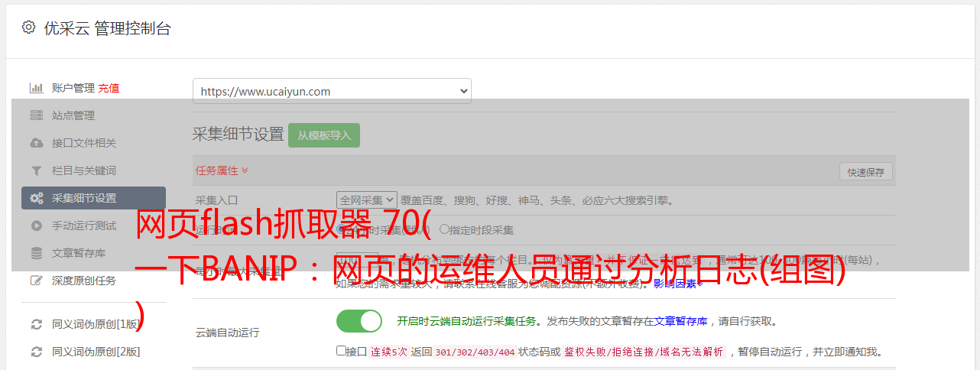
Task: Select the 指定时段采集 radio button
Action: [x=444, y=229]
